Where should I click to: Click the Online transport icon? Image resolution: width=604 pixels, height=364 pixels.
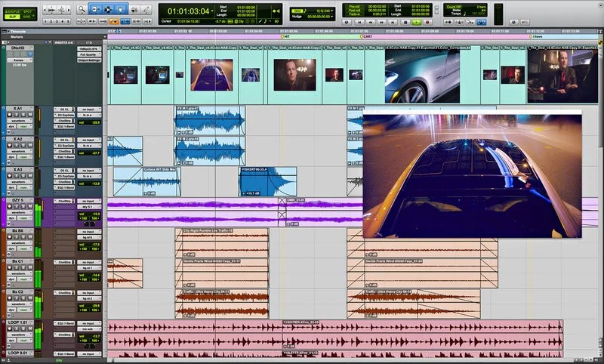347,23
